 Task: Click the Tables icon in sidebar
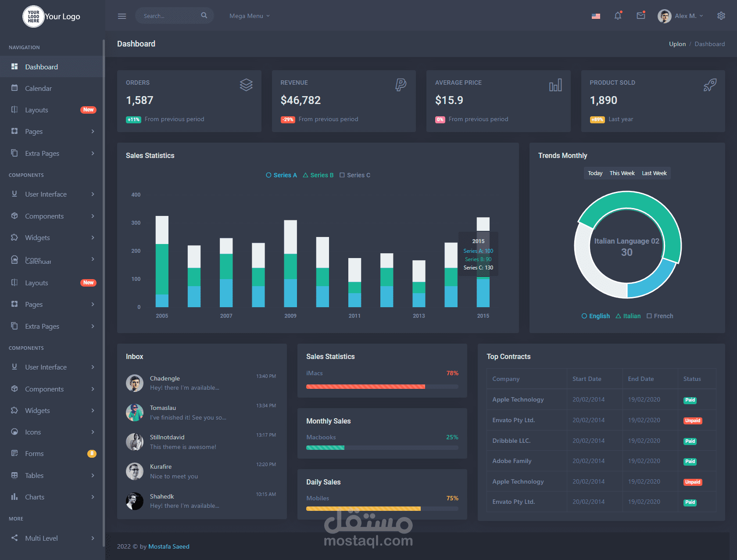tap(14, 475)
